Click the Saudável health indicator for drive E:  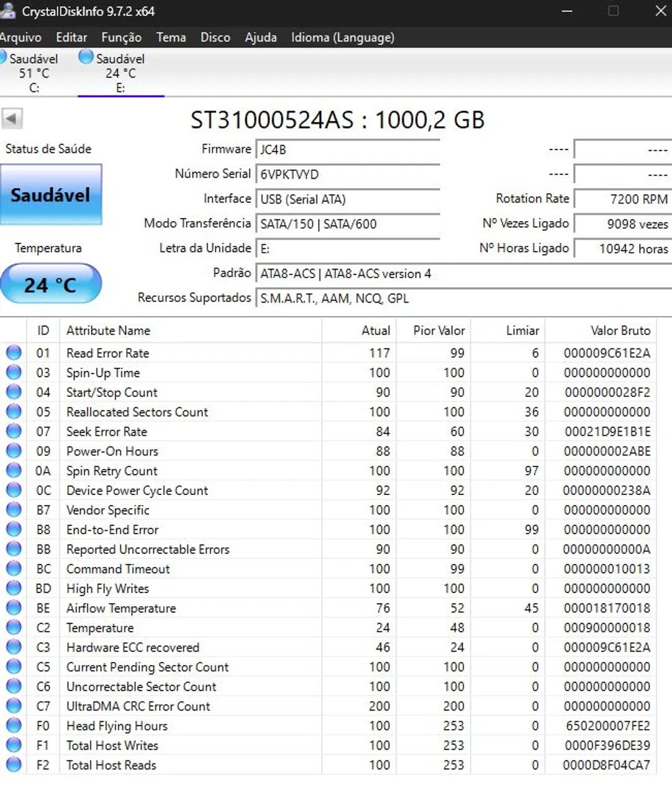[85, 57]
